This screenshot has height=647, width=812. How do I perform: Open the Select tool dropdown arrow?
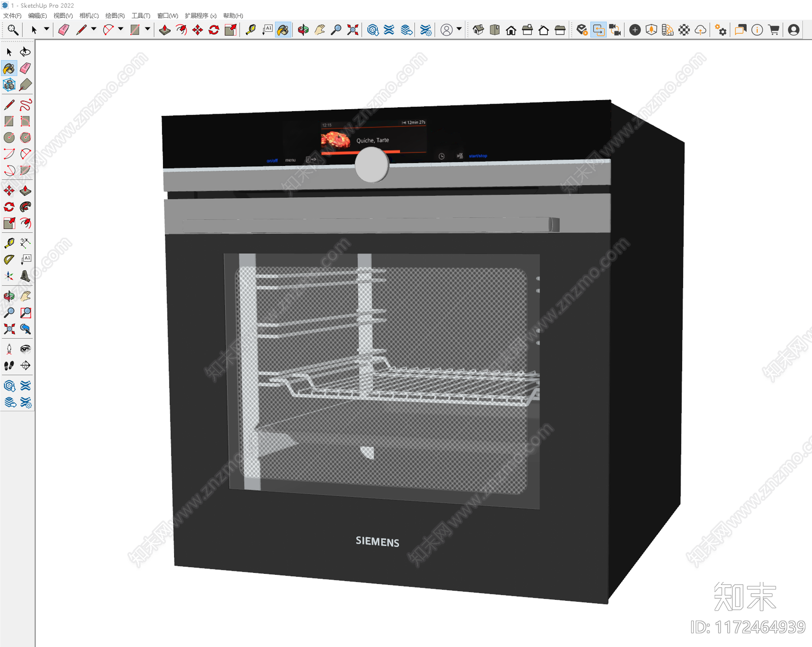point(47,29)
